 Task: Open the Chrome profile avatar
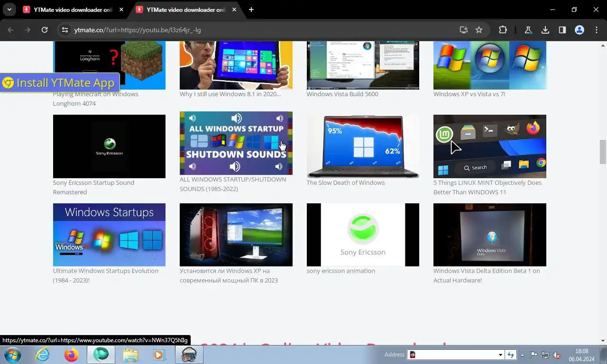(579, 30)
